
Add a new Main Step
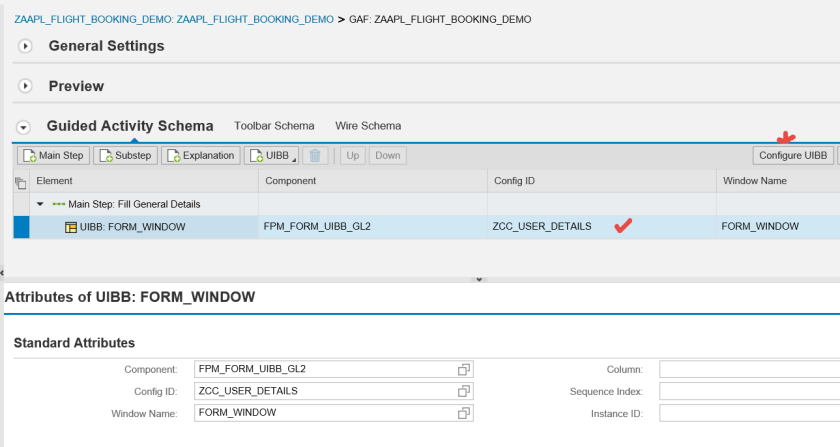pyautogui.click(x=53, y=156)
